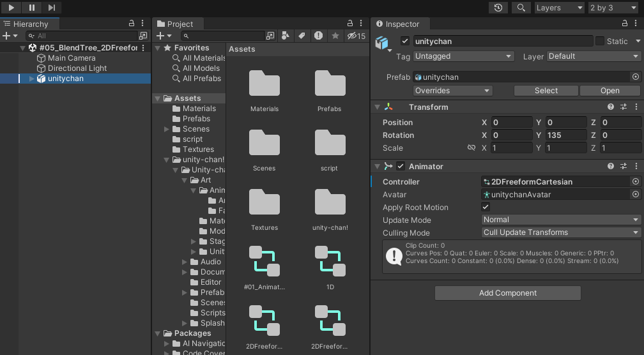This screenshot has width=644, height=355.
Task: Toggle the Inspector panel lock icon
Action: tap(624, 24)
